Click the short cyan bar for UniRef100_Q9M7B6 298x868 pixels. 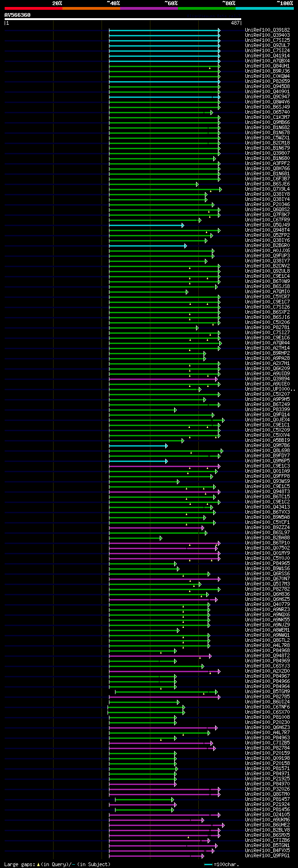(137, 446)
